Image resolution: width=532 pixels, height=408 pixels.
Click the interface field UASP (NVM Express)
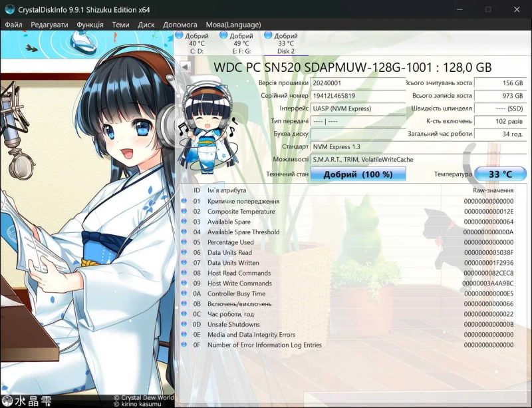358,108
